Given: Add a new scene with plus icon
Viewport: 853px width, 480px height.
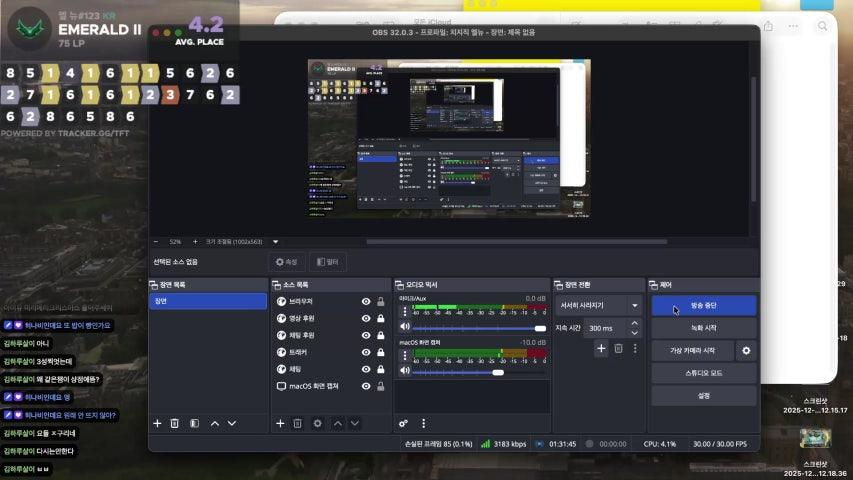Looking at the screenshot, I should [157, 423].
